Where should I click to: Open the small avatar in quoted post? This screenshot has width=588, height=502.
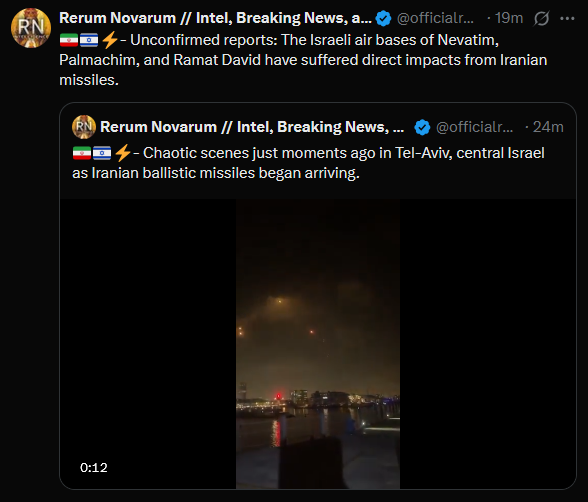click(84, 127)
